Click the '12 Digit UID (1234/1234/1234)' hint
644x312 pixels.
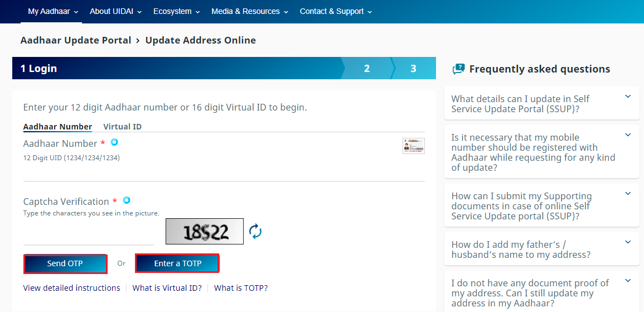coord(71,157)
